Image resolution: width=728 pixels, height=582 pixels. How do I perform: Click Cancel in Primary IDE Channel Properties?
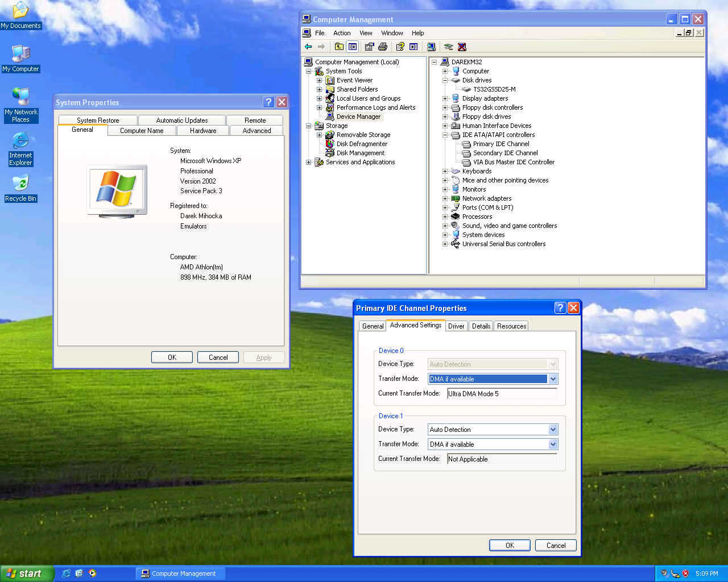(x=556, y=546)
